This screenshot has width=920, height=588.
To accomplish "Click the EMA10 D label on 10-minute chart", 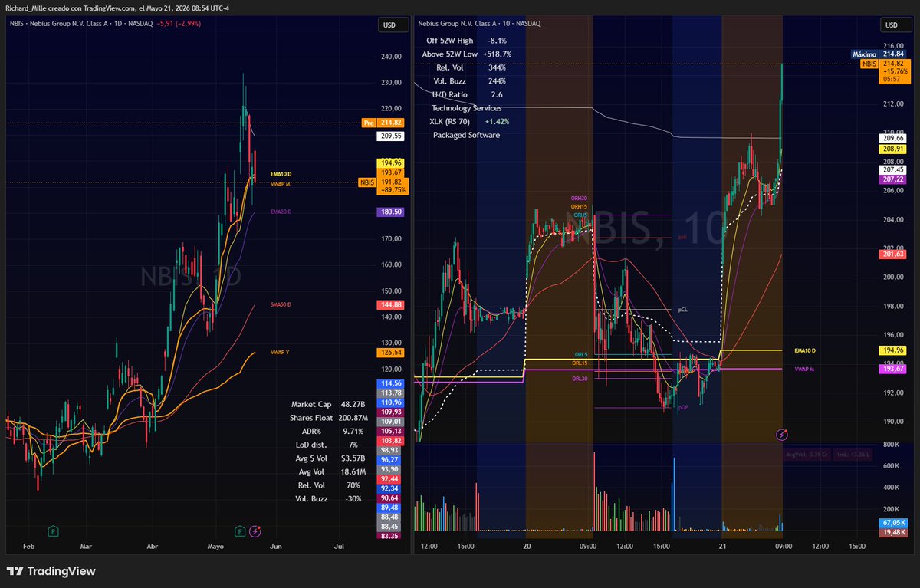I will pos(805,350).
